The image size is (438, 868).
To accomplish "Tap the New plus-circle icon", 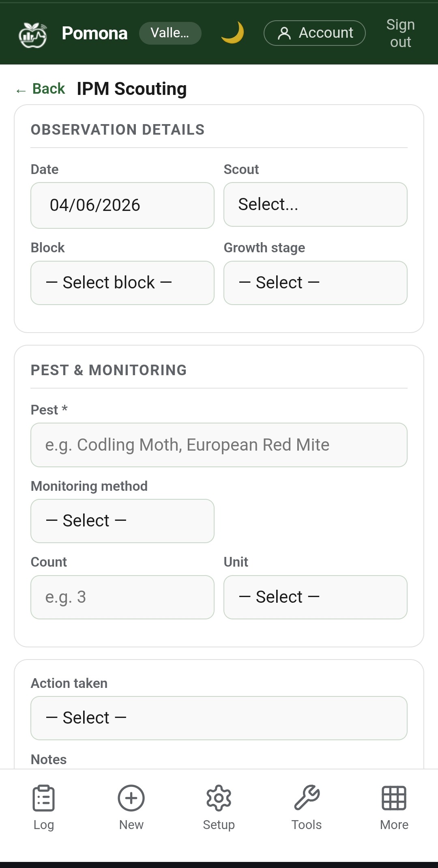I will [131, 798].
